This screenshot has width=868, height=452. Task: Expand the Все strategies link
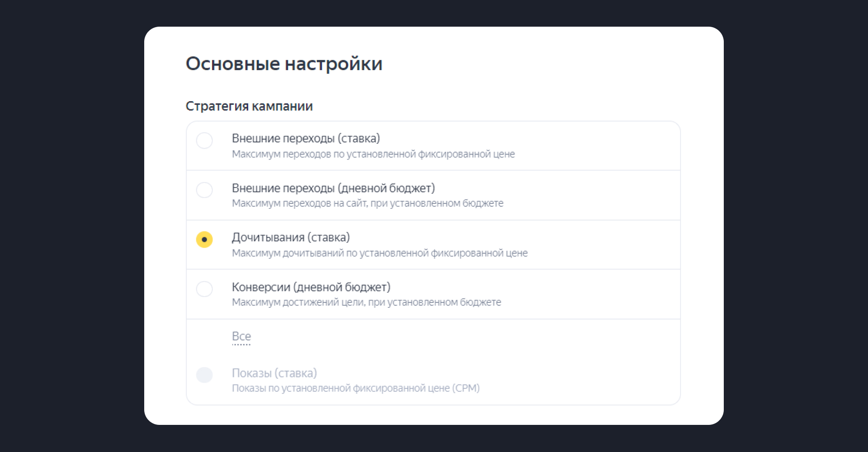pos(241,337)
